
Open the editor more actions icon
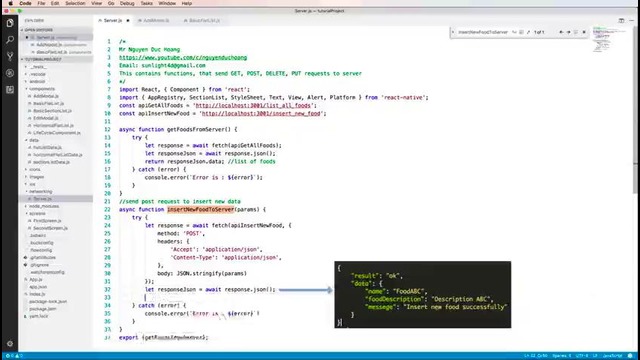click(x=631, y=20)
